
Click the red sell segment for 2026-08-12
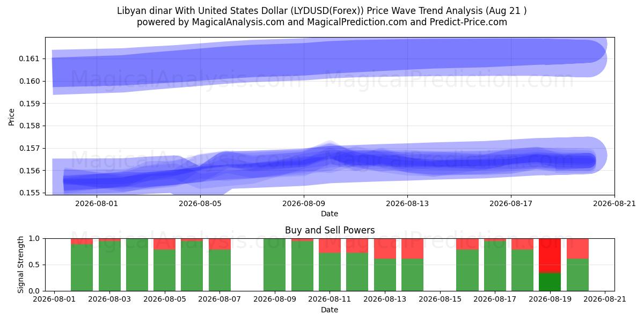(357, 246)
